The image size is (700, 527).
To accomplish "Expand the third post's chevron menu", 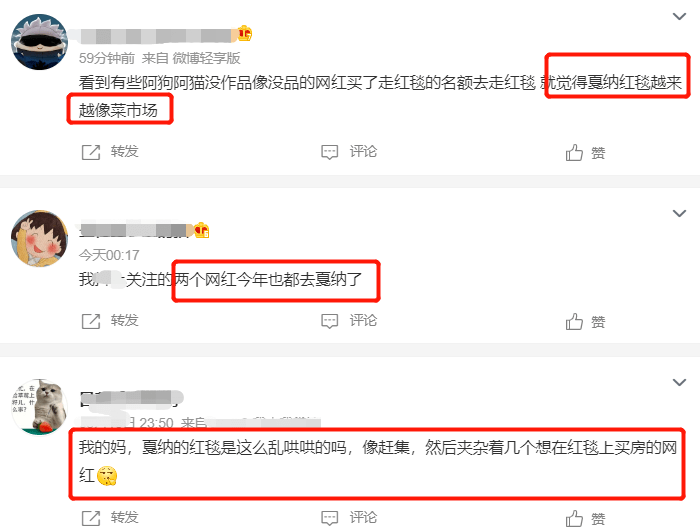I will 679,382.
